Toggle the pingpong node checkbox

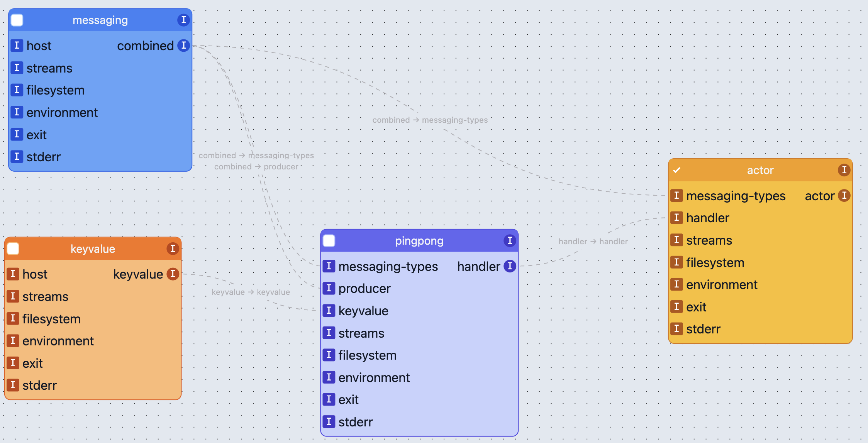pyautogui.click(x=329, y=241)
